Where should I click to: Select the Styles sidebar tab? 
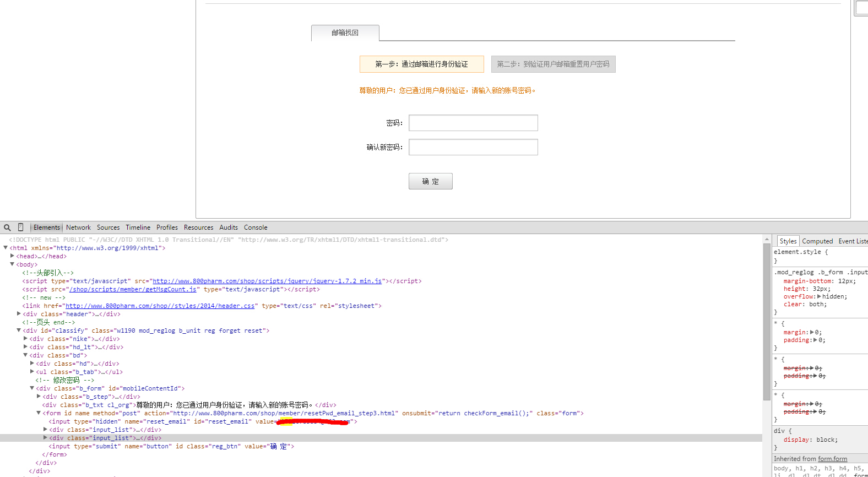point(788,241)
